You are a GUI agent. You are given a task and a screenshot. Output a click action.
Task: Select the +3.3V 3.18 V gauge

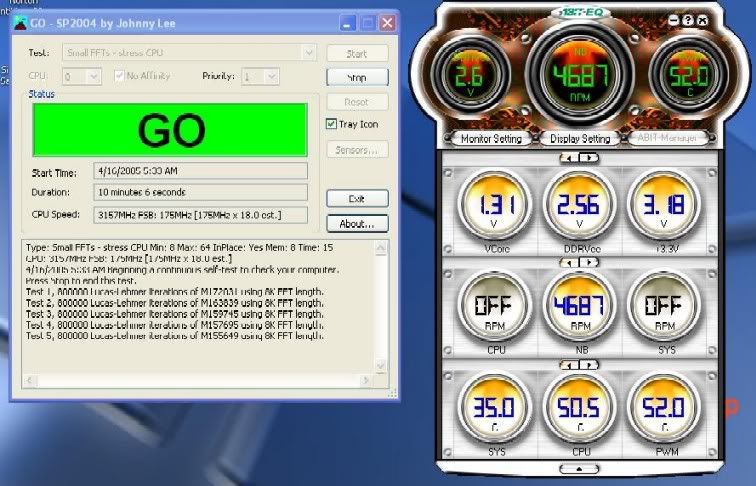[664, 206]
